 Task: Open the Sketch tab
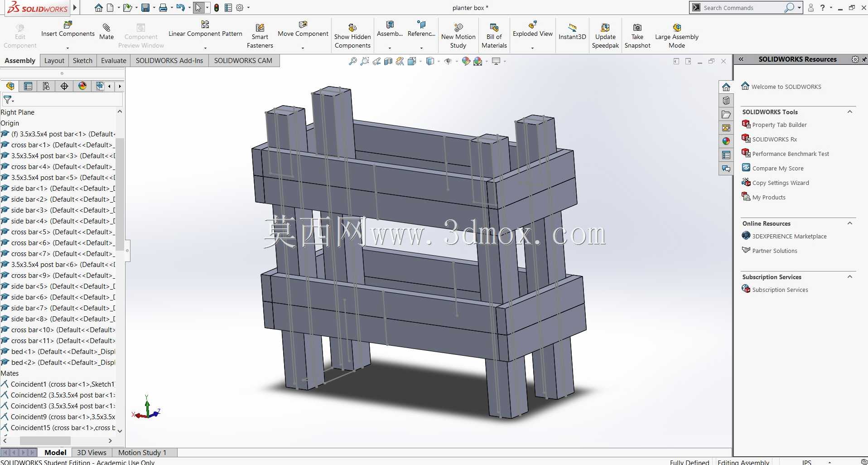82,61
